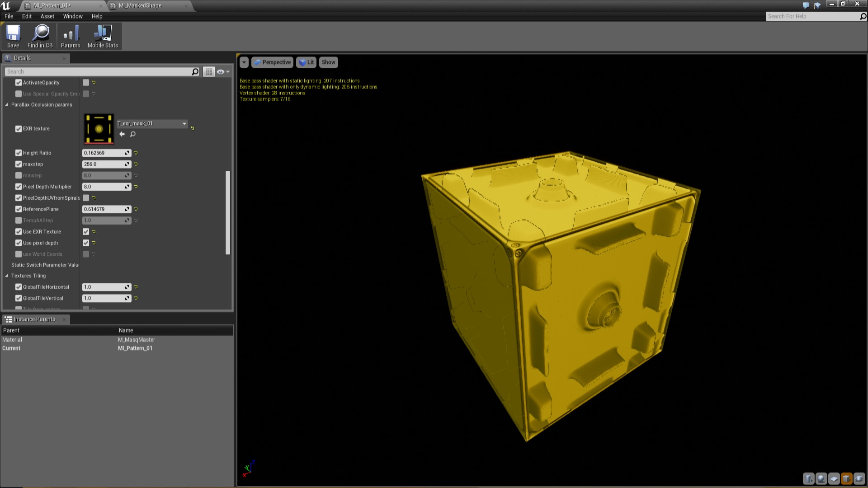Screen dimensions: 868x488
Task: Select sphere preview mesh icon
Action: point(821,479)
